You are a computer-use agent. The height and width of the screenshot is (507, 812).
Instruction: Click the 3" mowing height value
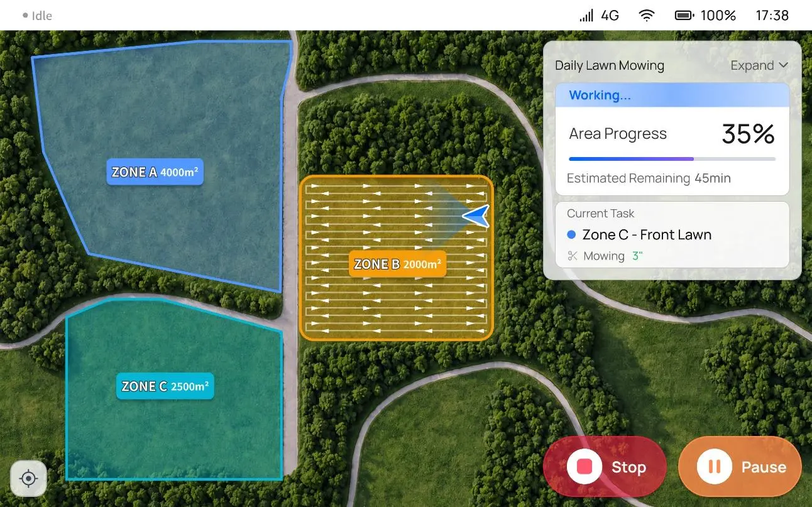point(638,256)
